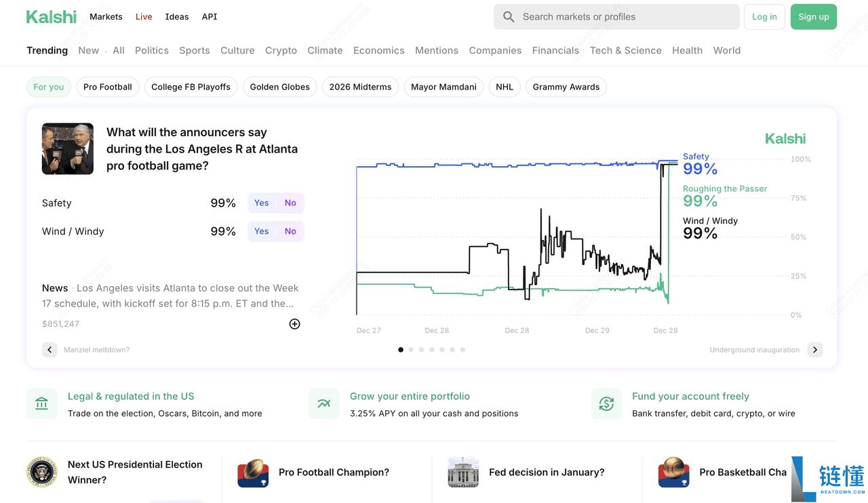Open the Markets menu
The image size is (868, 503).
tap(106, 17)
